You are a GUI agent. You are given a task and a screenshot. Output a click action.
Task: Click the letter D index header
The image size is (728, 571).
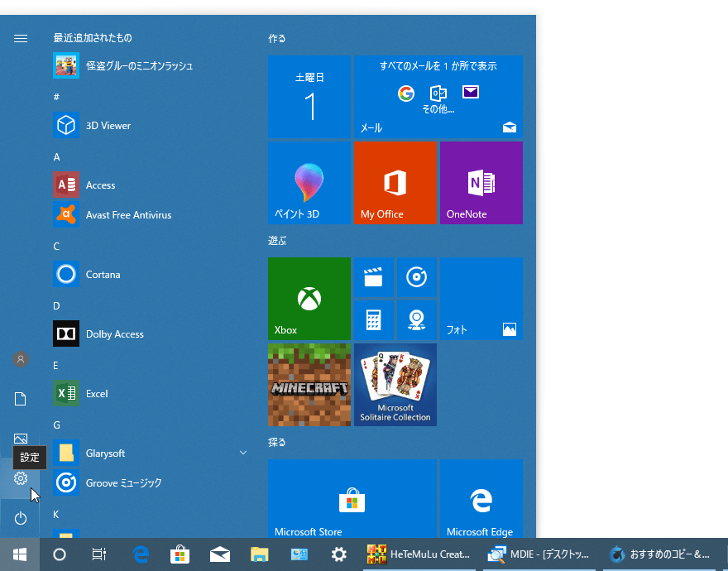(56, 305)
